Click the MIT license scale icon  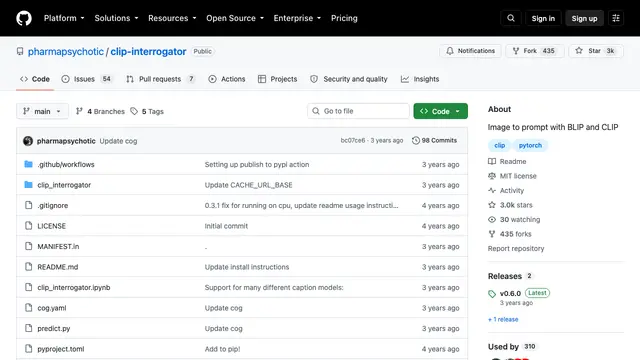coord(492,176)
